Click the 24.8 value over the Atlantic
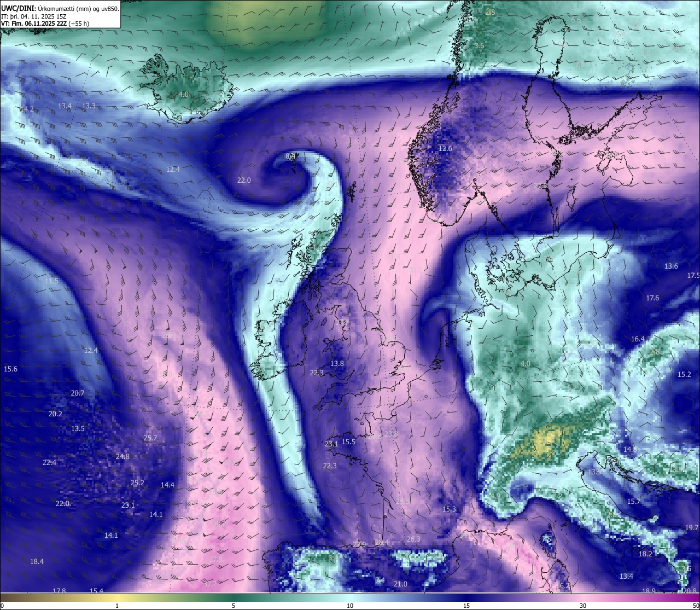This screenshot has height=610, width=700. 122,457
